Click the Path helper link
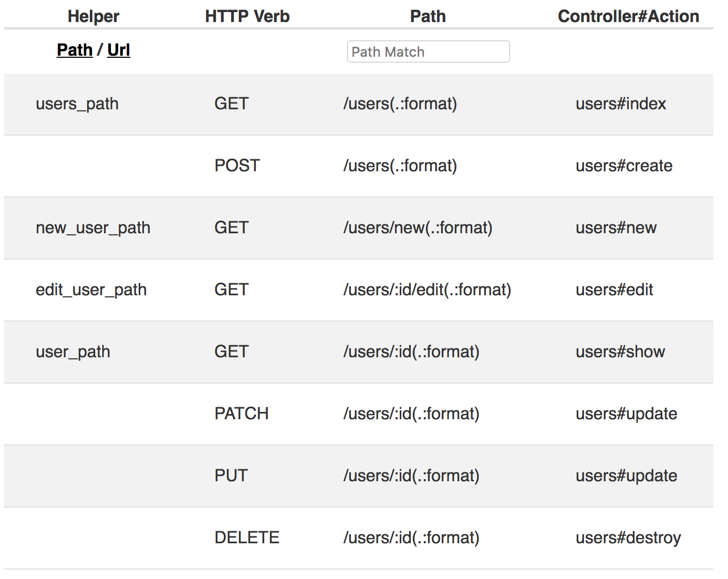The height and width of the screenshot is (579, 728). pyautogui.click(x=75, y=50)
